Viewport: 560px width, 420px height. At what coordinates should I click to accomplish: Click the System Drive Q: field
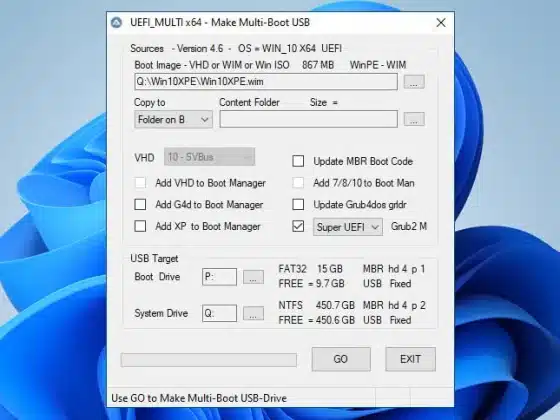tap(219, 313)
